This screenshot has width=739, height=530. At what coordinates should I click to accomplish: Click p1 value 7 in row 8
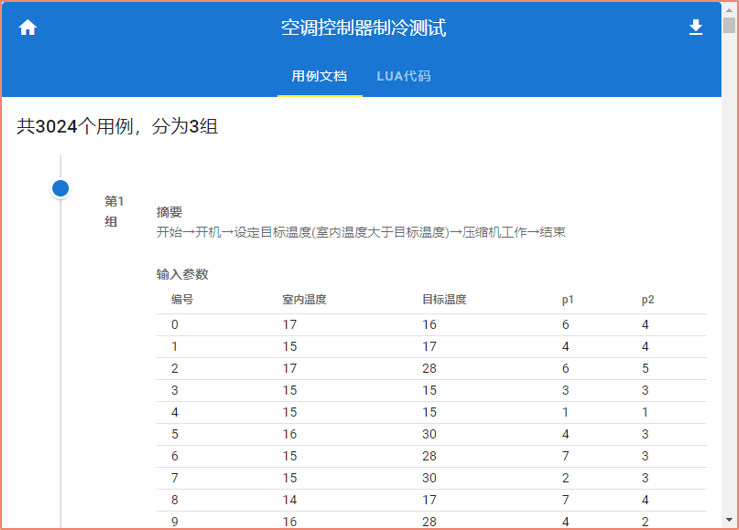click(566, 500)
